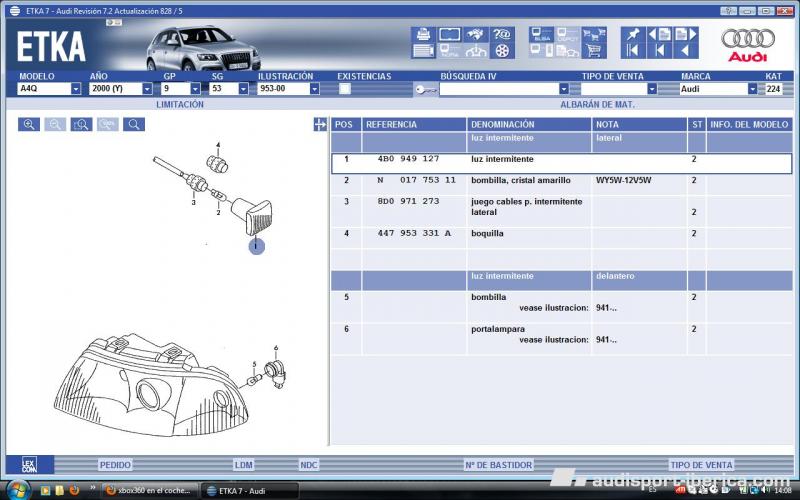The height and width of the screenshot is (500, 800).
Task: Click the ETKA 7 - Audi taskbar button
Action: 250,491
